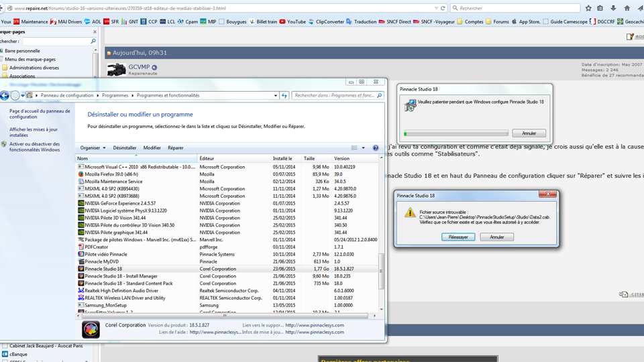644x362 pixels.
Task: Open the view options dropdown arrow
Action: tap(363, 147)
